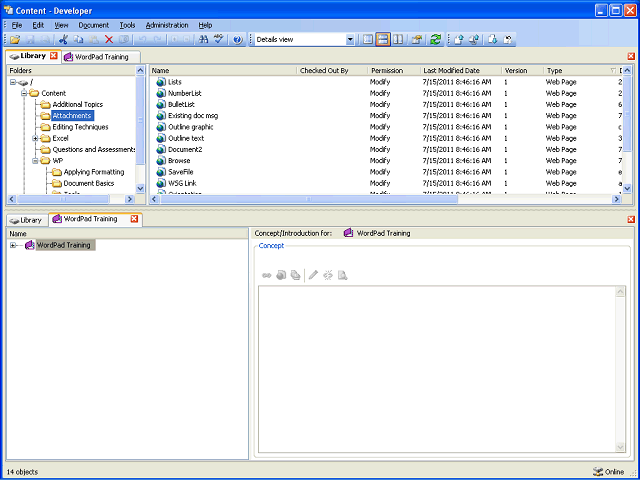The height and width of the screenshot is (480, 640).
Task: Open the Administration menu
Action: [x=167, y=25]
